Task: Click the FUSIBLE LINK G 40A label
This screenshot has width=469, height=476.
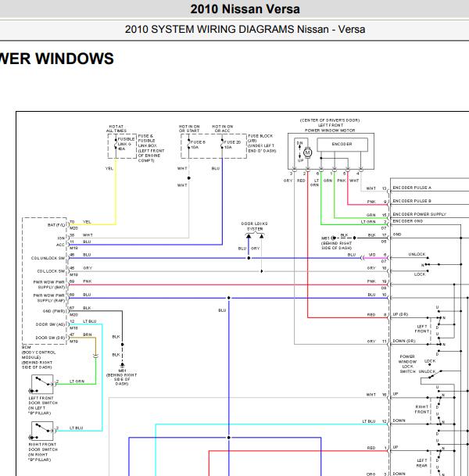Action: (126, 144)
